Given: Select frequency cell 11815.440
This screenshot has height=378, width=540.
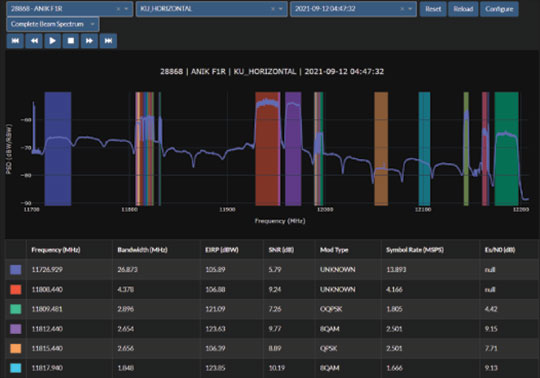Looking at the screenshot, I should point(47,348).
